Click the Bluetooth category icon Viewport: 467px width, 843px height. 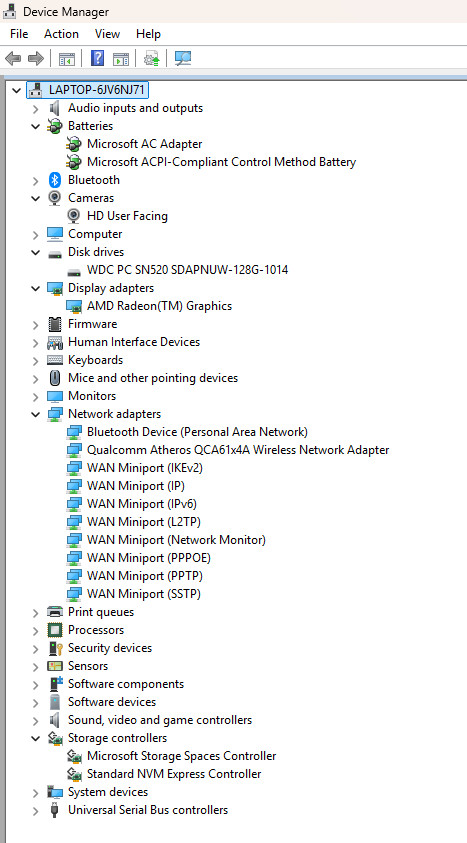(x=55, y=180)
